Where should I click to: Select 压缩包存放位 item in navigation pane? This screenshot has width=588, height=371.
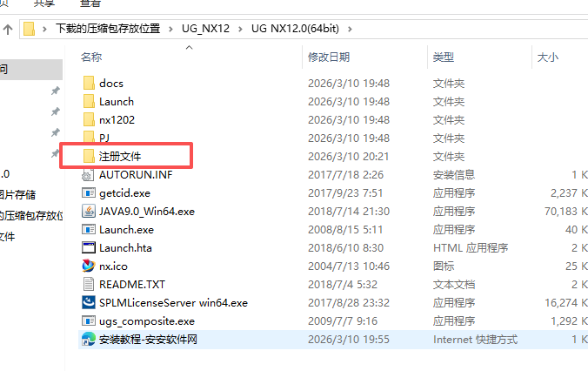pos(31,215)
